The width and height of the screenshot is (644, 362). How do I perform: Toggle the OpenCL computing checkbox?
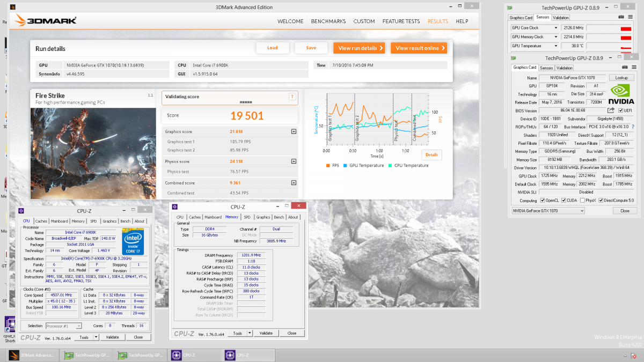pyautogui.click(x=543, y=201)
